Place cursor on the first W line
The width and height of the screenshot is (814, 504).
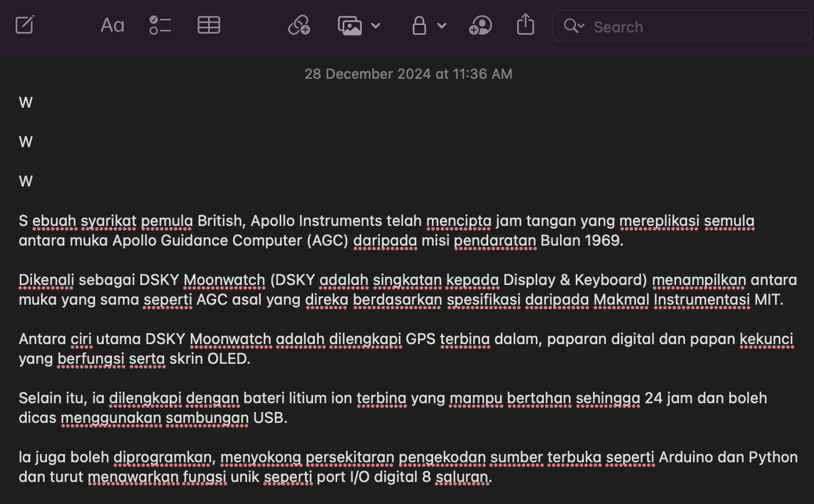(x=26, y=103)
